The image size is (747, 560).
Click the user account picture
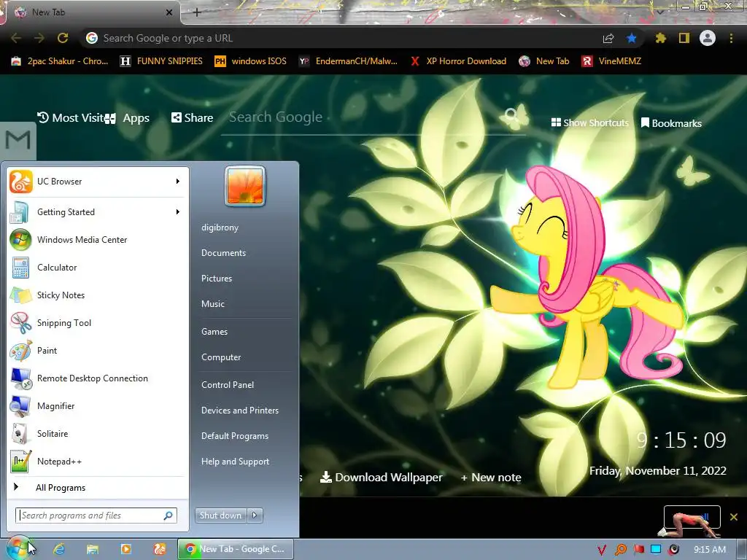[245, 186]
